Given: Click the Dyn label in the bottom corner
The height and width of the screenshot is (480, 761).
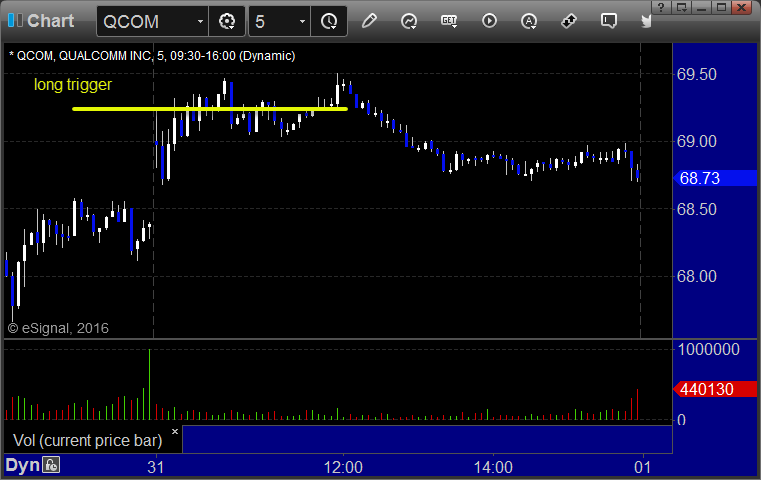Looking at the screenshot, I should point(22,465).
